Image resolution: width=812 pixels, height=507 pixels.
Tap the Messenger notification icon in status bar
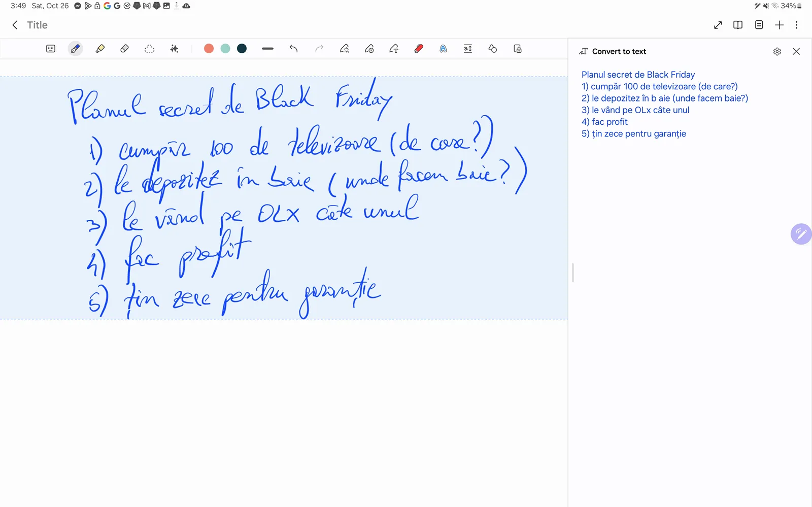tap(78, 6)
